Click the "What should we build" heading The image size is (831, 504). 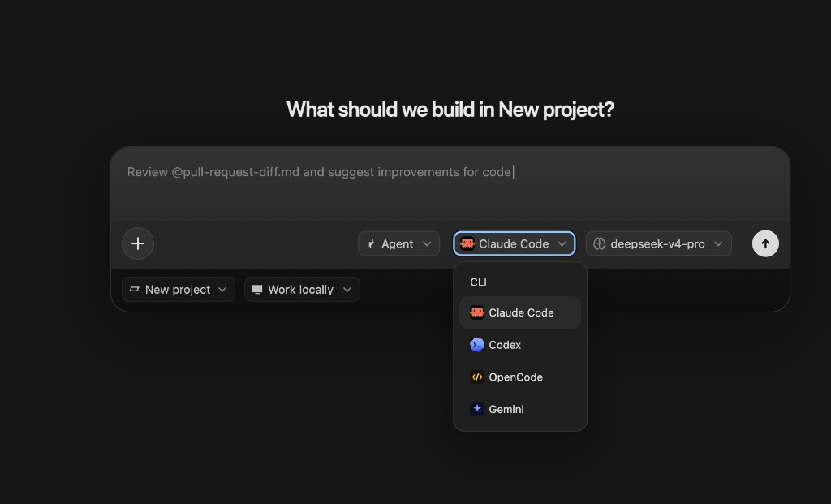(x=450, y=110)
